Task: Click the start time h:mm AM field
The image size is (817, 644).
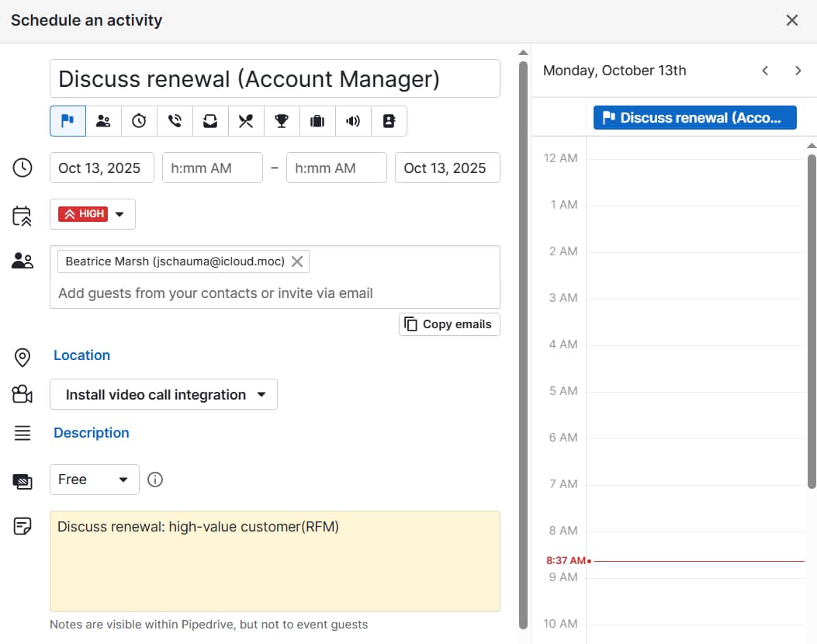Action: [x=212, y=168]
